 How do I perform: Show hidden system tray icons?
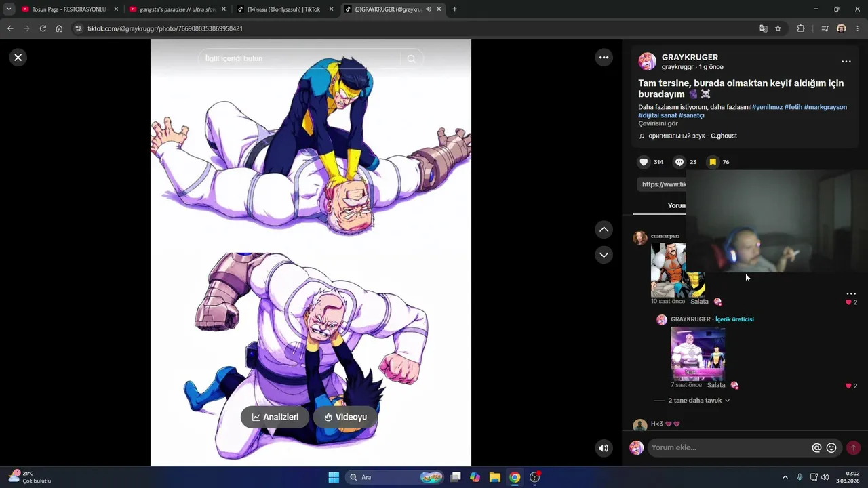point(785,477)
